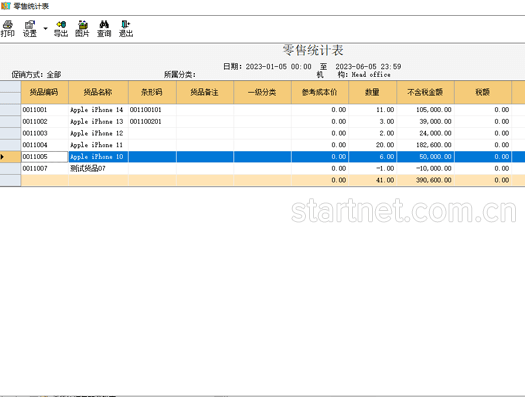Click quantity value 20.00
Viewport: 525px width, 397px height.
385,145
